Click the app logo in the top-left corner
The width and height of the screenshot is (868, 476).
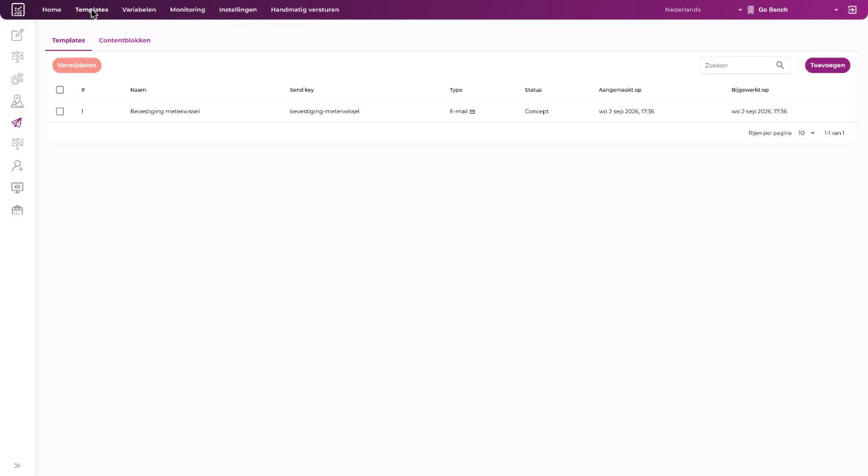[x=18, y=10]
